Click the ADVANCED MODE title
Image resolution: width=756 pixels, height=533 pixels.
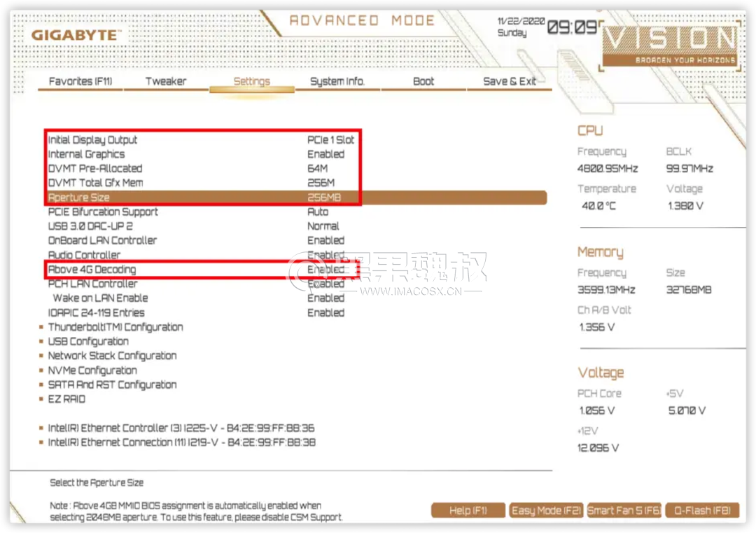pos(362,21)
